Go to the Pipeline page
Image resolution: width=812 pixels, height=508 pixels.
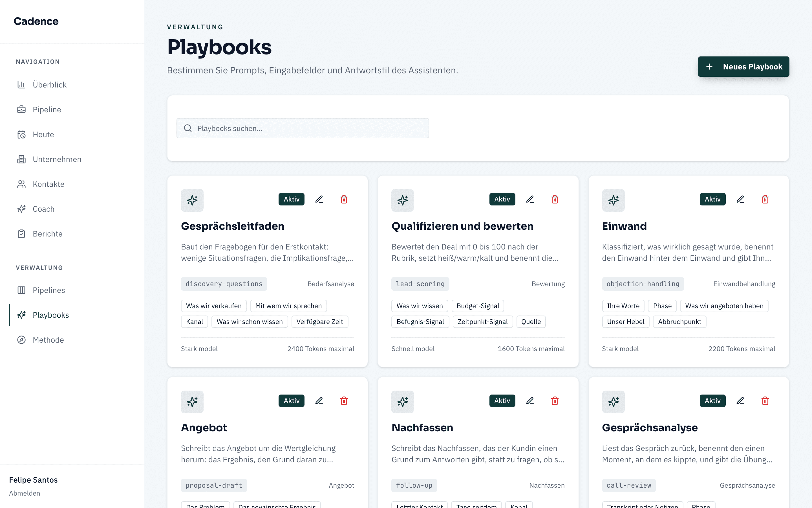(72, 110)
